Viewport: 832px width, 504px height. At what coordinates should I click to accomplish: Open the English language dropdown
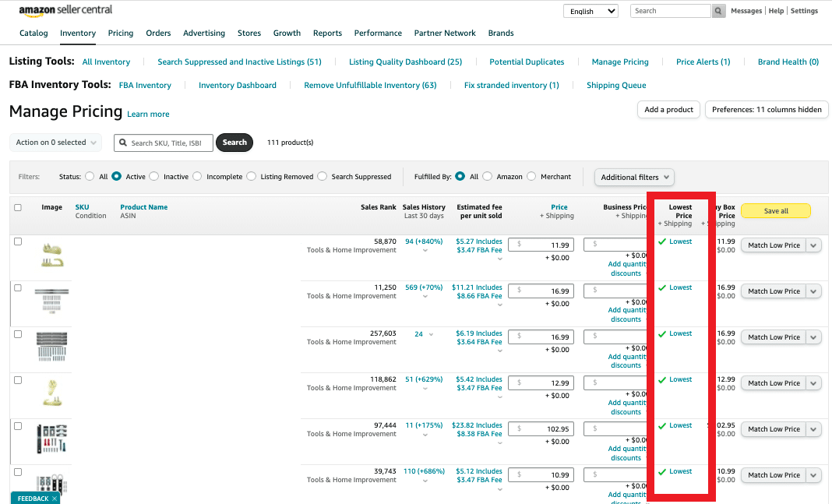tap(591, 11)
